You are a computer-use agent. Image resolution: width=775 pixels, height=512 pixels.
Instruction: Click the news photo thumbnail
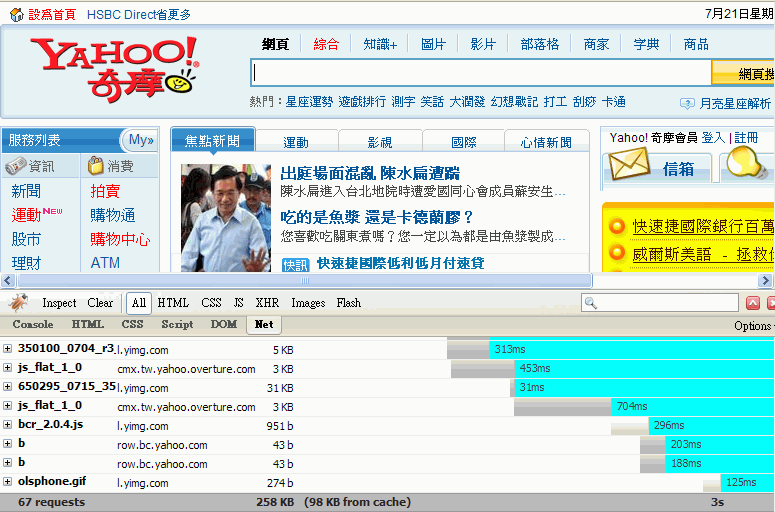(226, 218)
